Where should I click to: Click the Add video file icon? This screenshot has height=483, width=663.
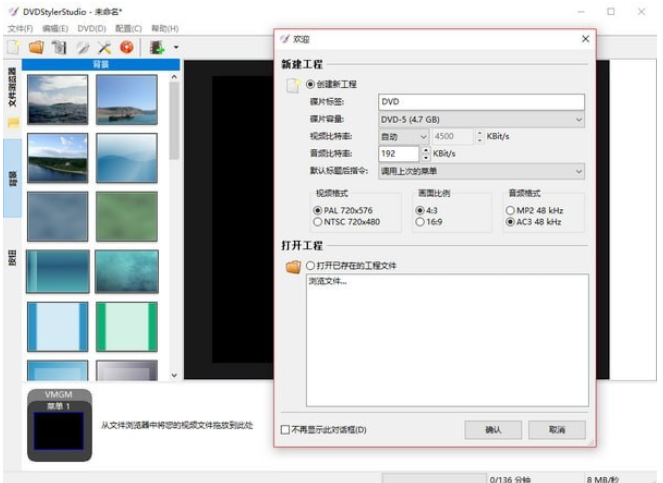coord(157,47)
